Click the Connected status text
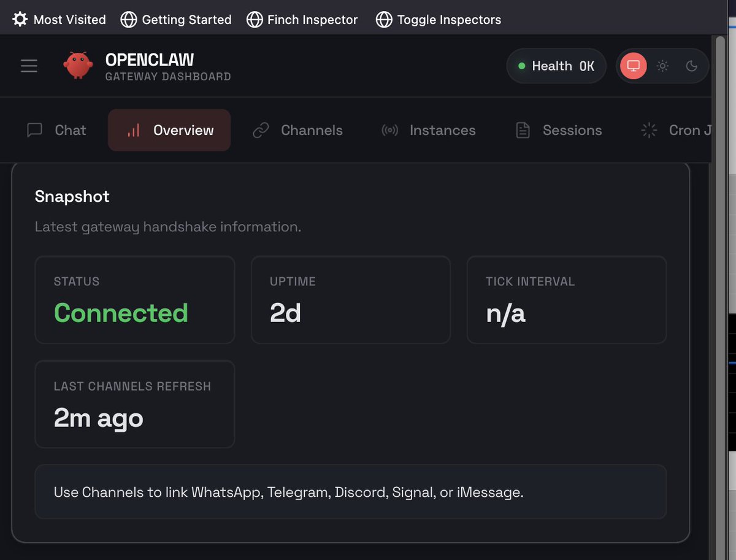This screenshot has width=736, height=560. coord(121,313)
